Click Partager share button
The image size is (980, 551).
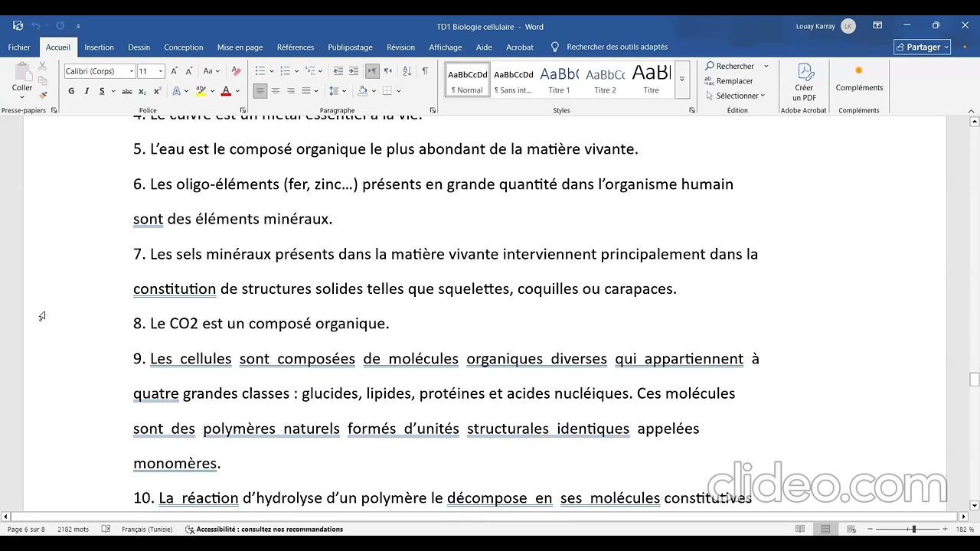[922, 47]
